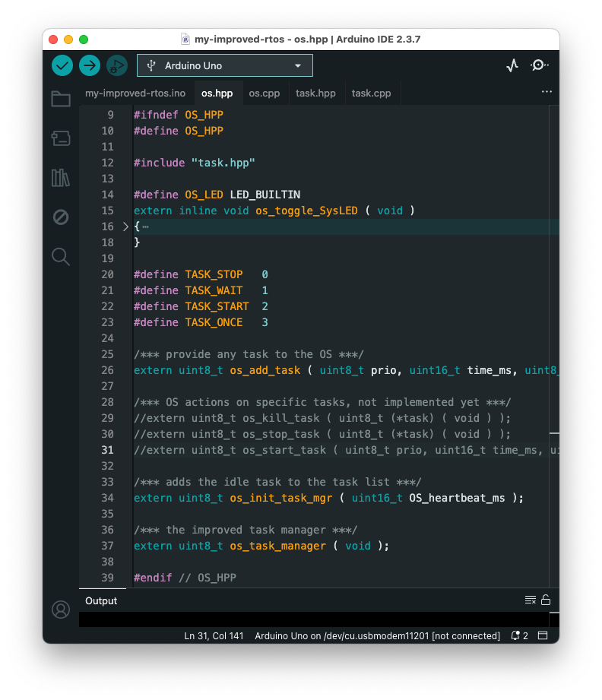Open the Sketchbook folder sidebar icon

61,99
